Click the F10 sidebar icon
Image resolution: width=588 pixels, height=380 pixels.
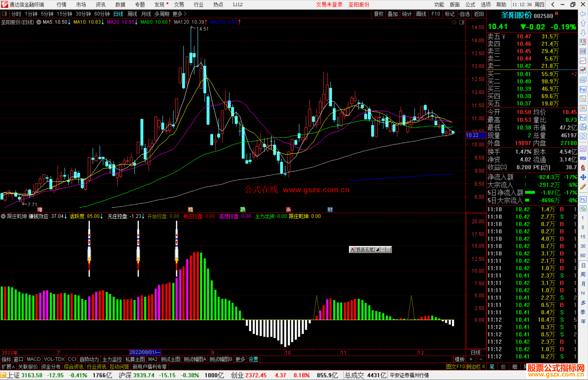[583, 89]
